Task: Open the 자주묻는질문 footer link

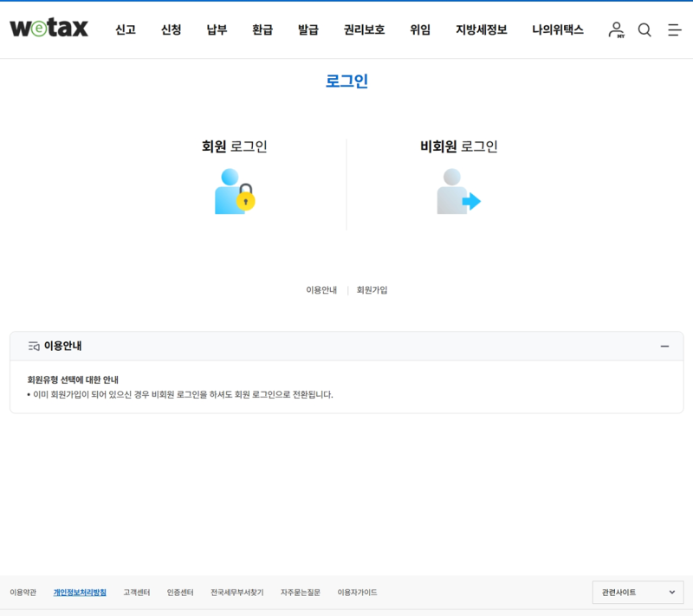Action: (x=301, y=592)
